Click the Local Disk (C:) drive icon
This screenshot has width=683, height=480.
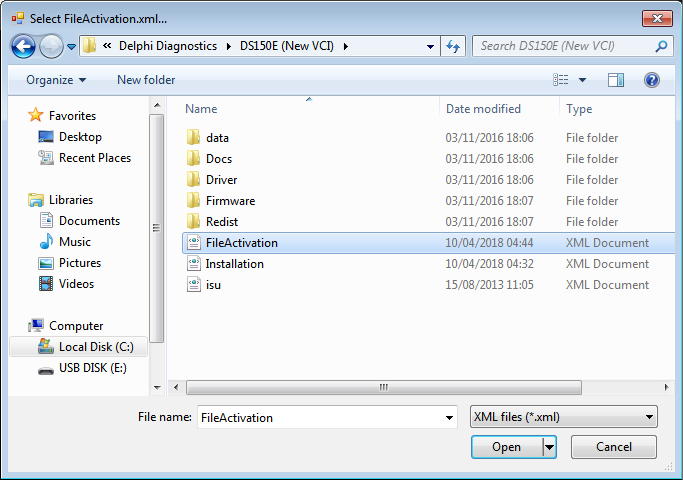pos(46,346)
